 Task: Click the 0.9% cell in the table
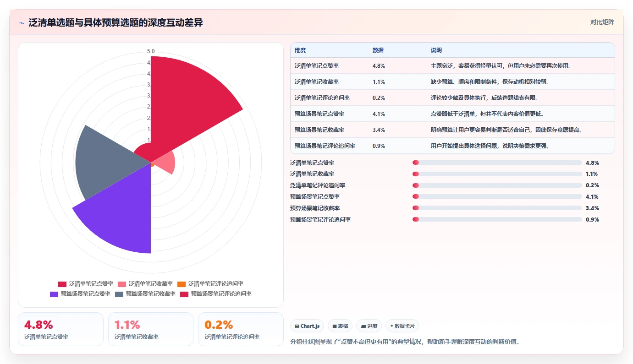(x=379, y=146)
